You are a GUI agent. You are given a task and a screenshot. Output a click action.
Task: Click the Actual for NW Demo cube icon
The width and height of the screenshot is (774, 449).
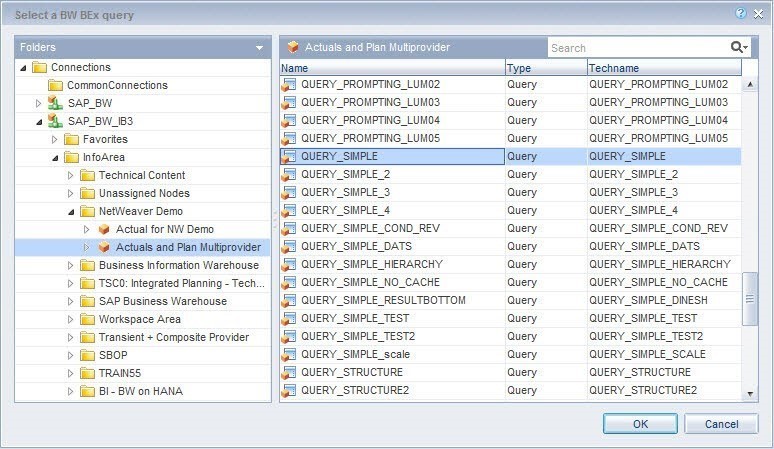[103, 229]
